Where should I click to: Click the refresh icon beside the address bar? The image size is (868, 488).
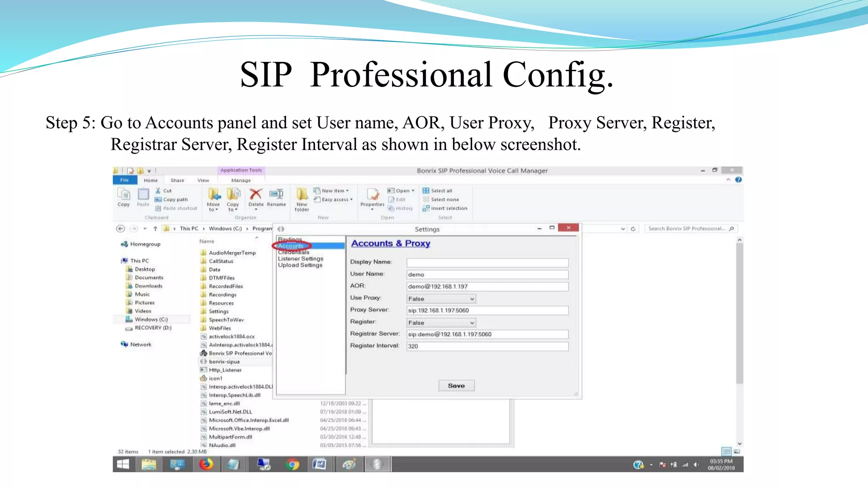(x=633, y=229)
